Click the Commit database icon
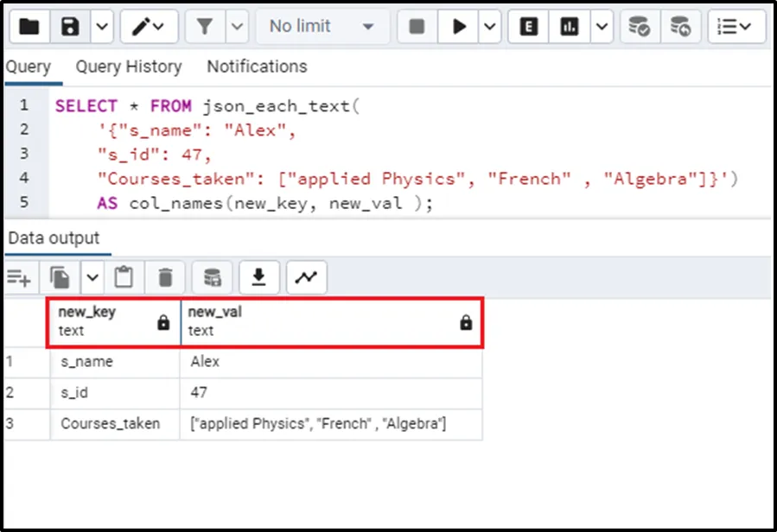 640,27
